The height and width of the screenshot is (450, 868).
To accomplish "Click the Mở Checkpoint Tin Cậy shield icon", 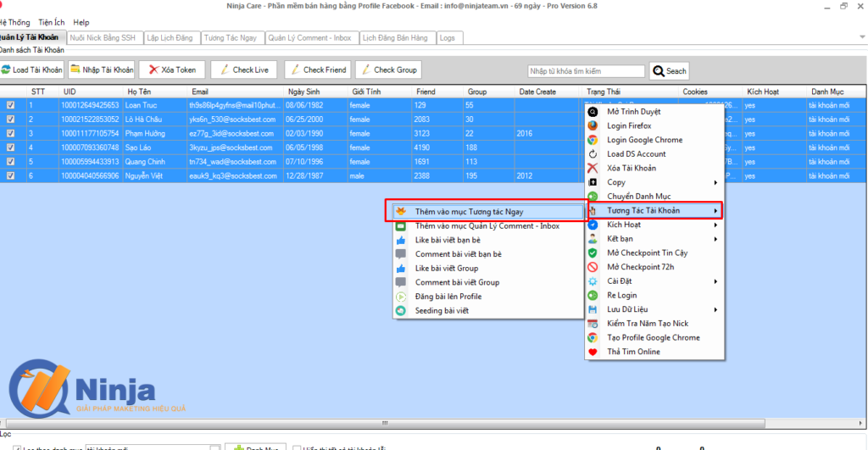I will coord(593,253).
